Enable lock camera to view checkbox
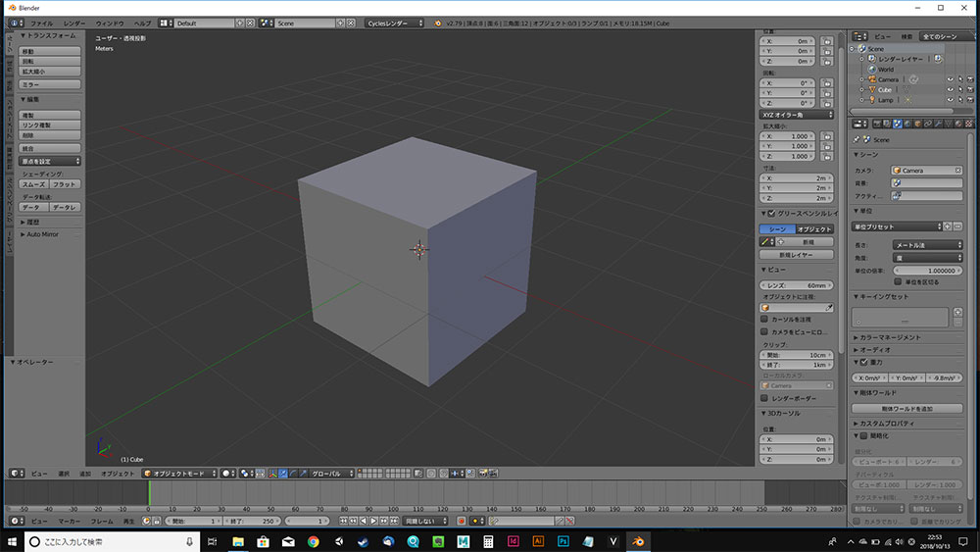The height and width of the screenshot is (552, 980). (x=764, y=331)
